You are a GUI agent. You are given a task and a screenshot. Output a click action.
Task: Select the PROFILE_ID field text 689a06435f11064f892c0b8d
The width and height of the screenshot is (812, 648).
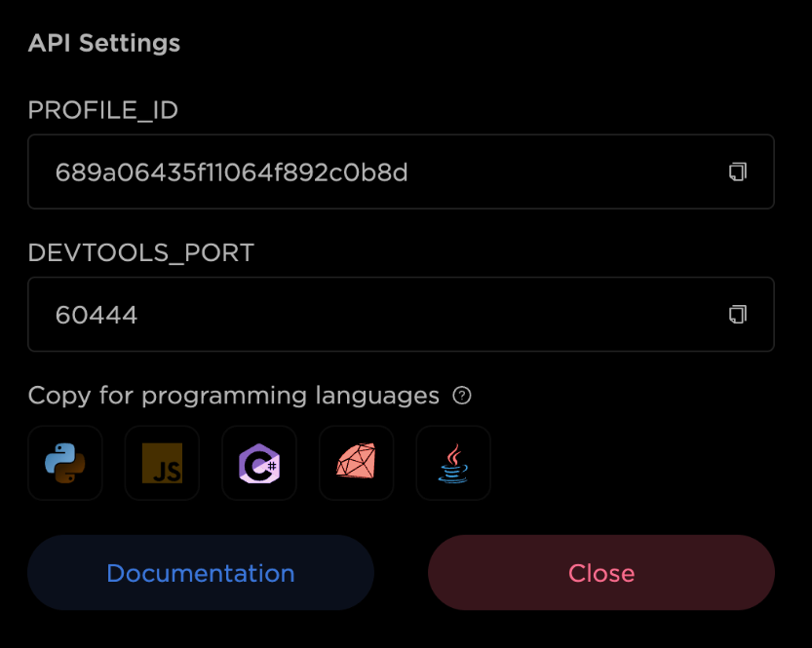pos(231,172)
